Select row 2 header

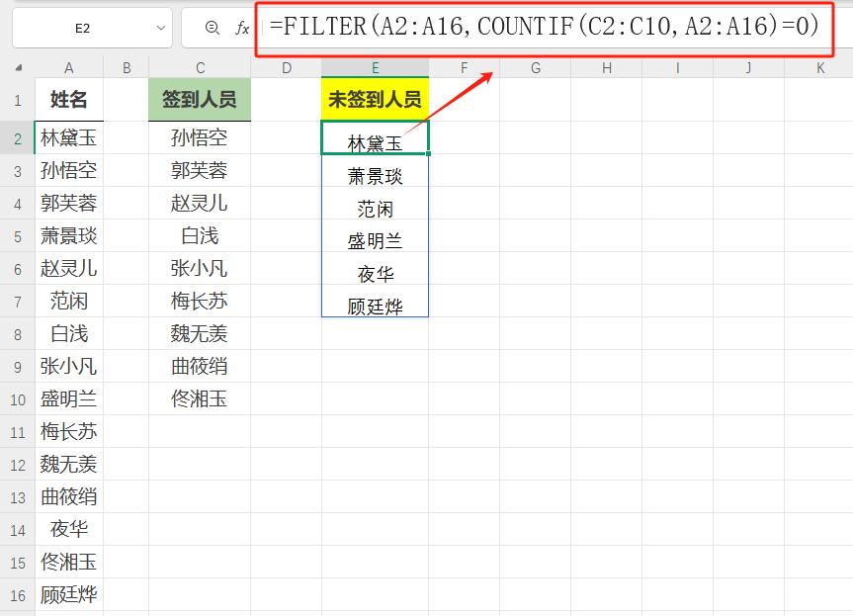pos(18,137)
